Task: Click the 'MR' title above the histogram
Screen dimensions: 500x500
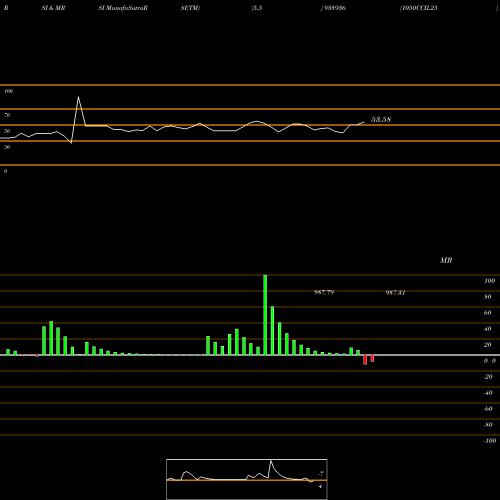Action: [x=446, y=260]
